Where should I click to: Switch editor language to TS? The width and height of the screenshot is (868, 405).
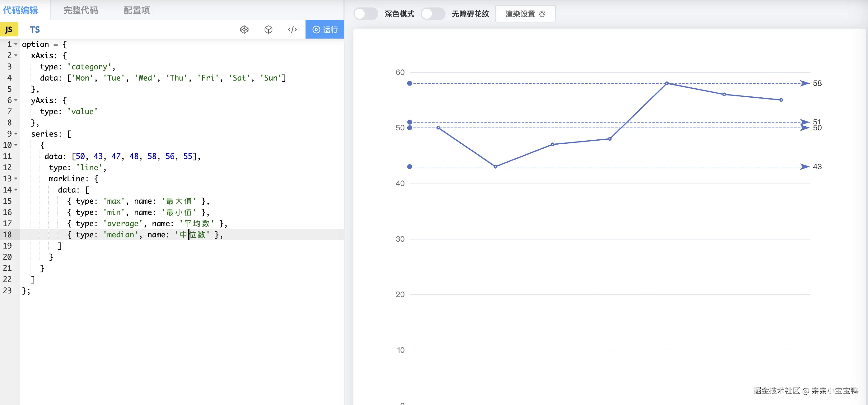pos(35,30)
